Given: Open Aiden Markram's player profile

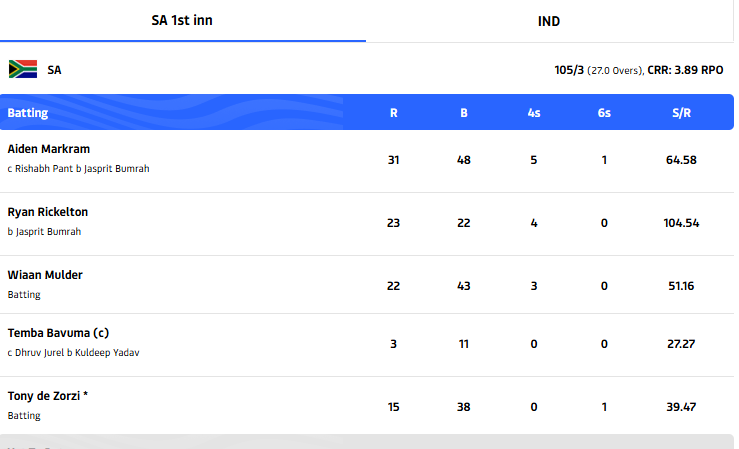Looking at the screenshot, I should coord(48,149).
